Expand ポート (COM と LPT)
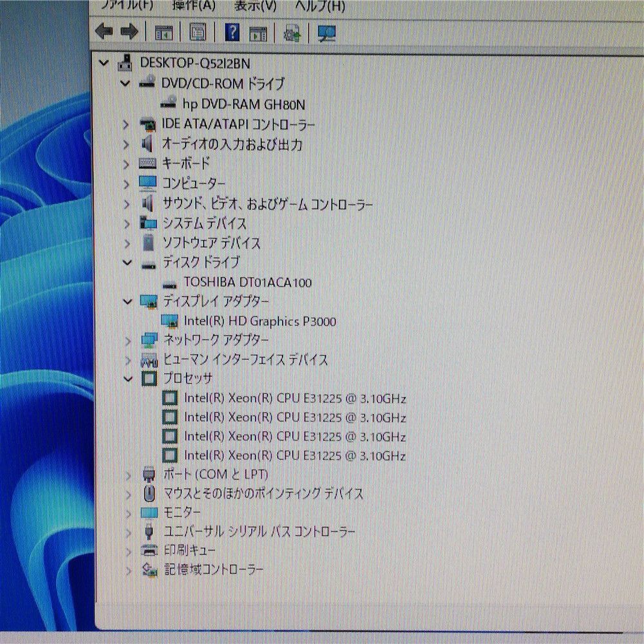The width and height of the screenshot is (644, 644). click(128, 475)
